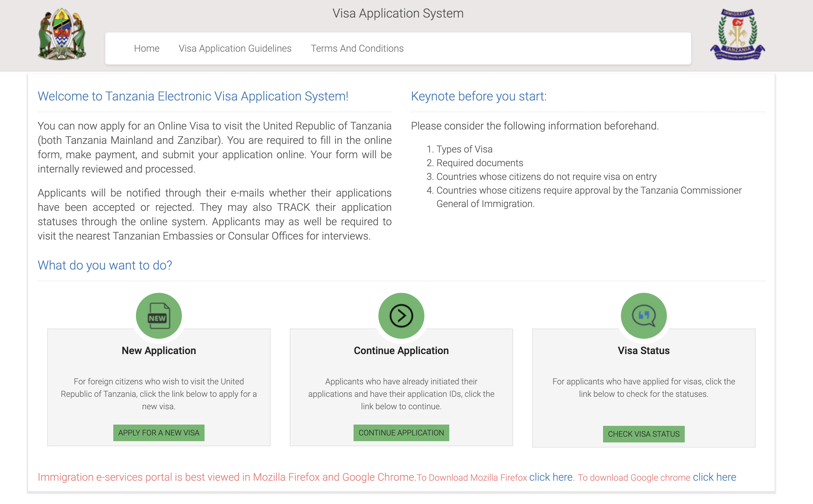Click the Visa Application System page title
The image size is (813, 504).
tap(398, 13)
